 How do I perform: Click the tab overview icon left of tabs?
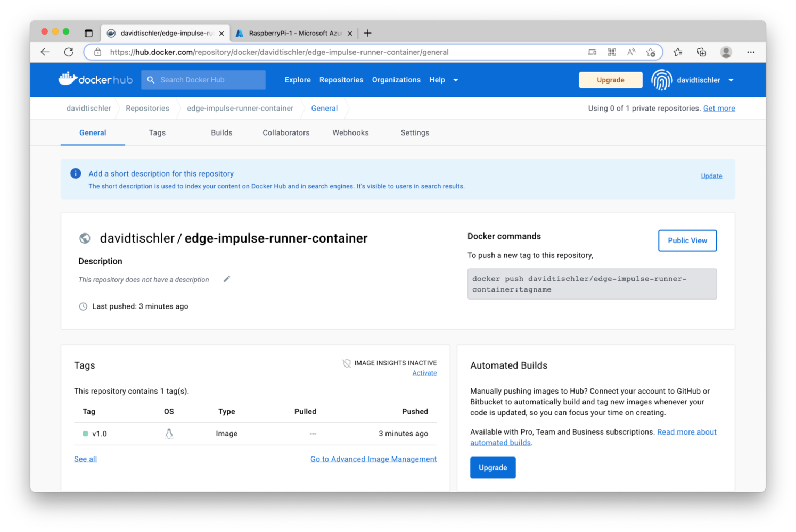point(88,33)
